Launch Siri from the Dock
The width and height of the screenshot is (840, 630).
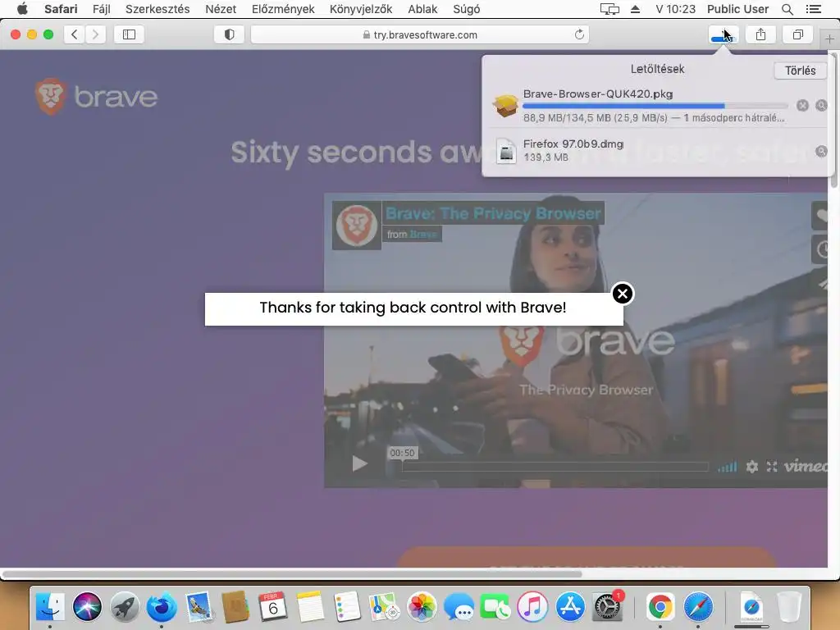87,607
